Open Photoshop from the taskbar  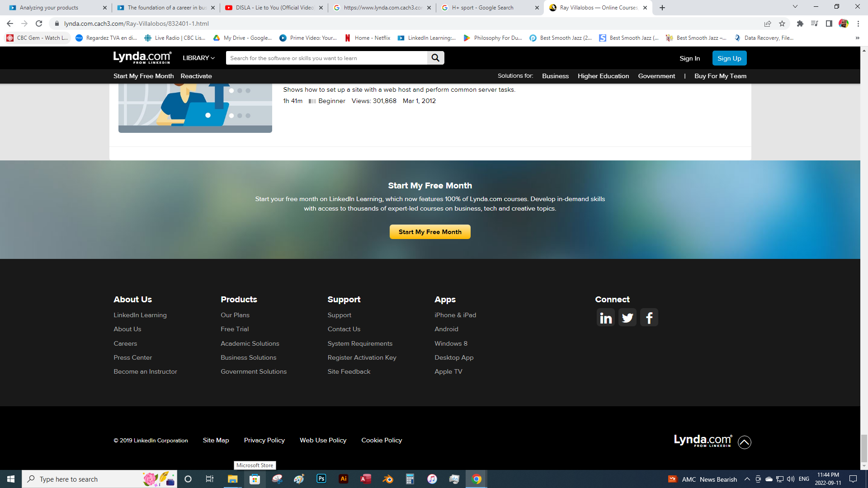(x=321, y=479)
